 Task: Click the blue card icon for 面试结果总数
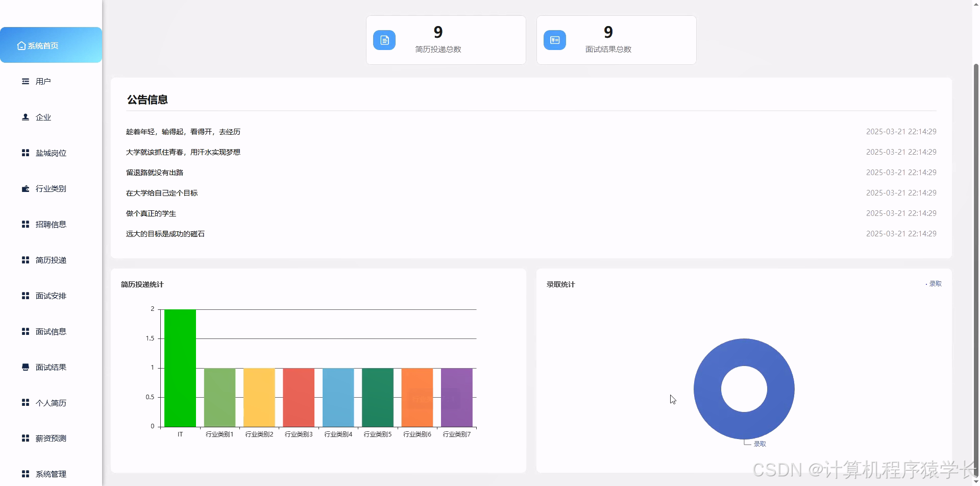pos(555,40)
